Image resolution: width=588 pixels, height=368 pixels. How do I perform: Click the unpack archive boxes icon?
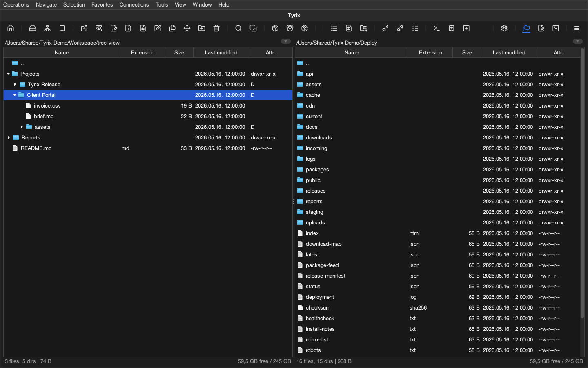290,28
